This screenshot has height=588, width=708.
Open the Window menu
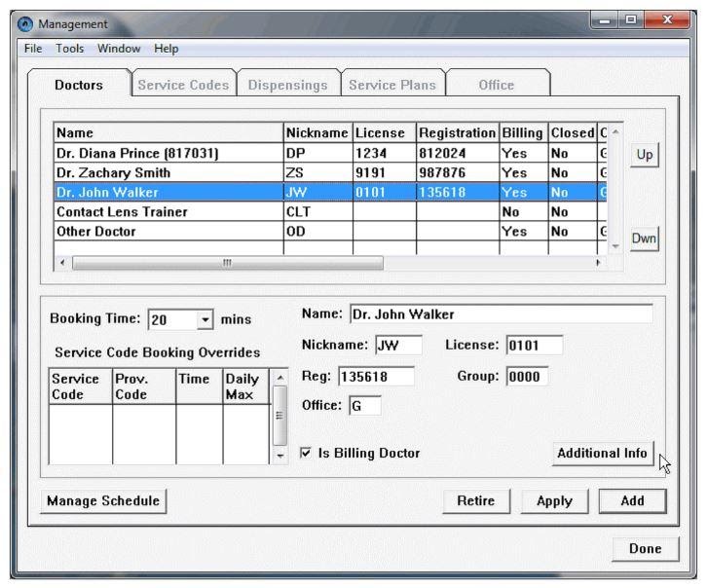point(119,49)
